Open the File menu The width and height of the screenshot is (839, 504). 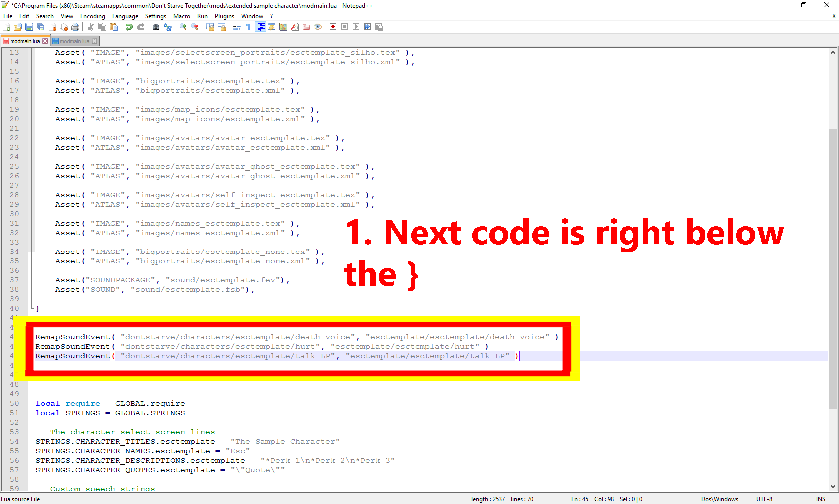[8, 16]
